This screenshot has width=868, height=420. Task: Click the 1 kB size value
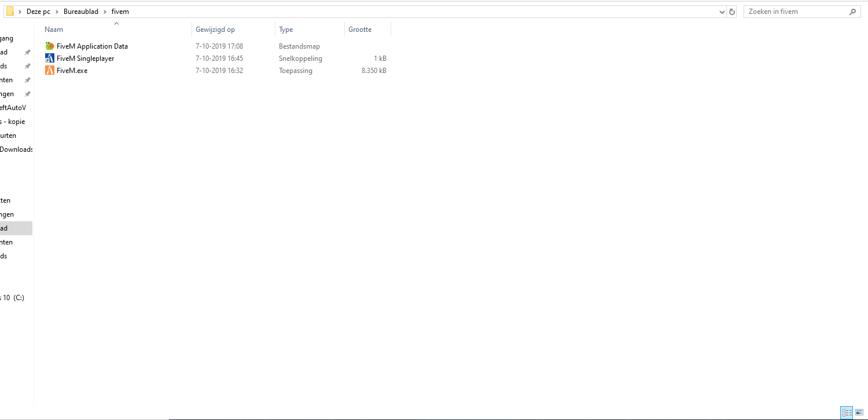point(380,59)
